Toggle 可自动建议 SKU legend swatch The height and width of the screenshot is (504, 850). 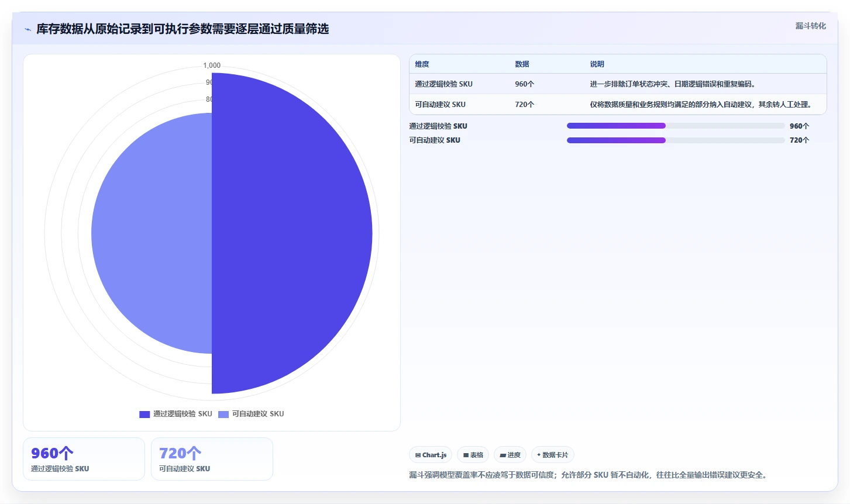click(223, 414)
